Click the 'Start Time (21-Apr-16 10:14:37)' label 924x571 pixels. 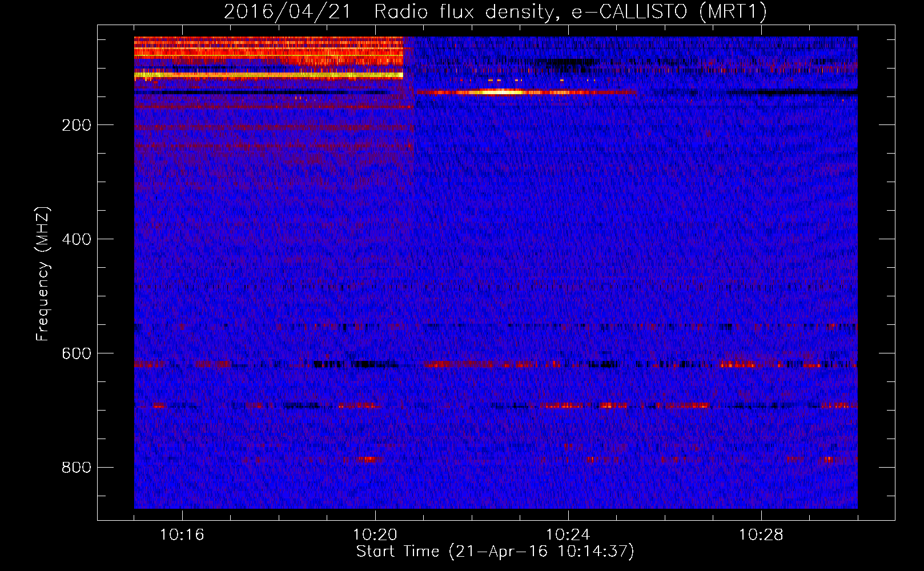[x=495, y=552]
